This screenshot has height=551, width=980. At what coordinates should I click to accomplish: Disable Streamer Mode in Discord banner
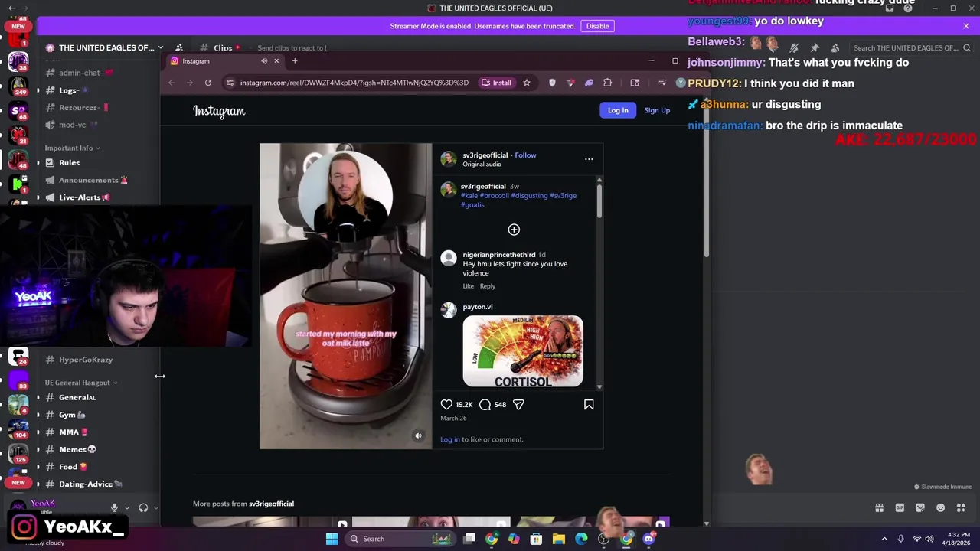[597, 26]
